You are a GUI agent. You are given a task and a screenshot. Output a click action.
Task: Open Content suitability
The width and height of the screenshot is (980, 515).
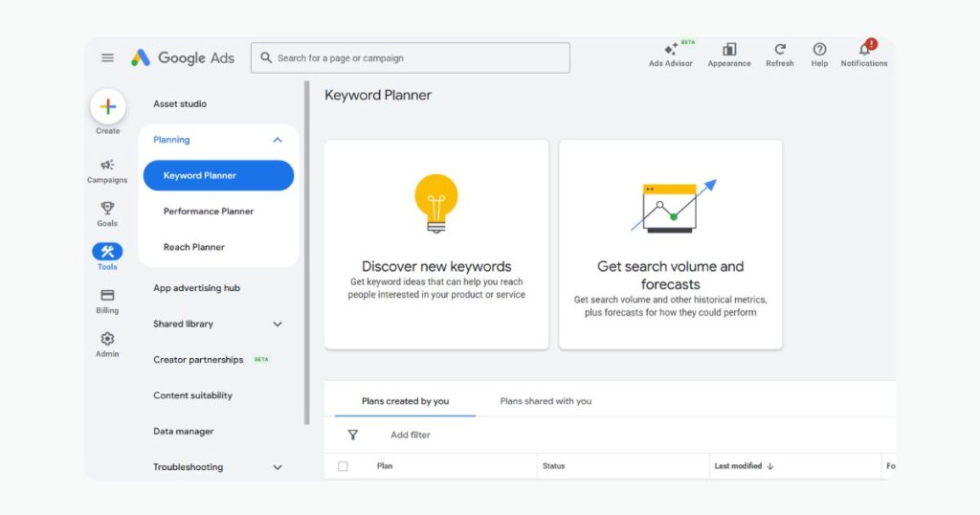tap(192, 395)
